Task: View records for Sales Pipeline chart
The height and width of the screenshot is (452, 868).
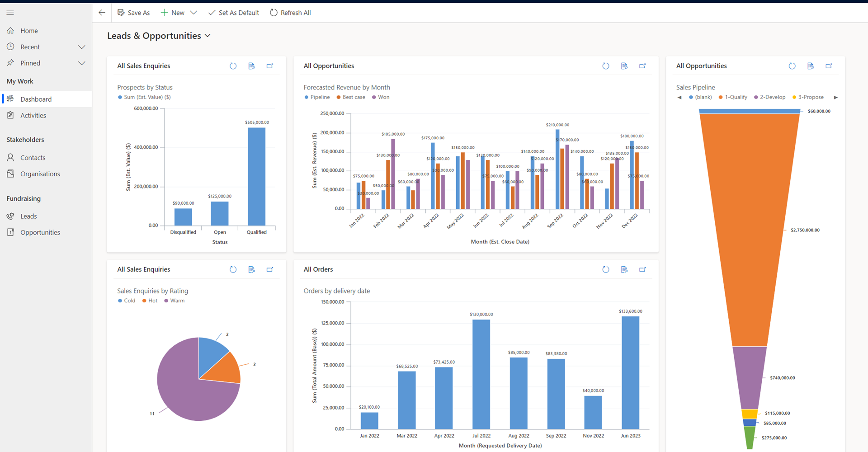Action: pos(811,66)
